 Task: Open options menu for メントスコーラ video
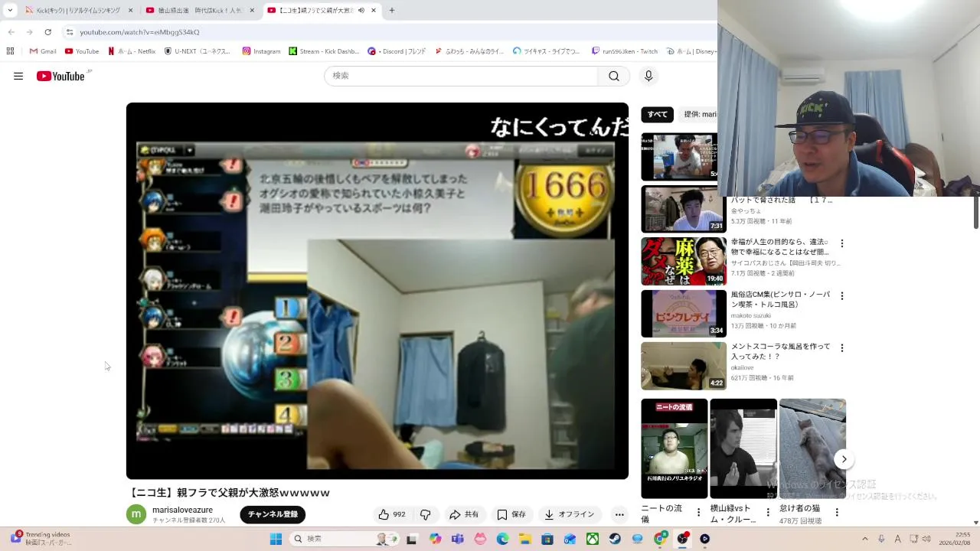coord(842,347)
